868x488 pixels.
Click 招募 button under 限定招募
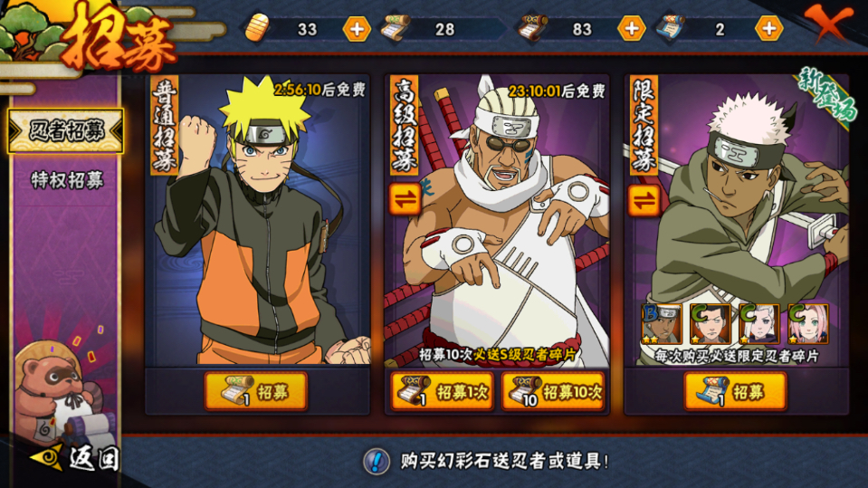735,392
